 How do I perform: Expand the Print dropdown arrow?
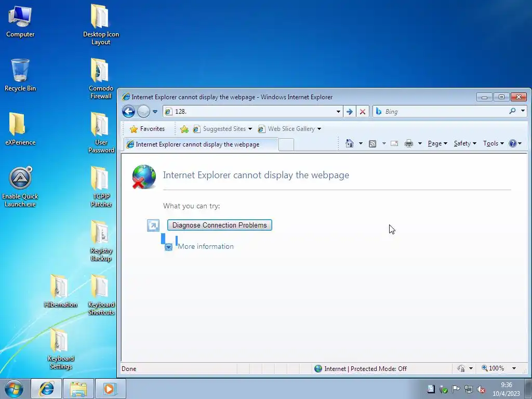pyautogui.click(x=420, y=143)
